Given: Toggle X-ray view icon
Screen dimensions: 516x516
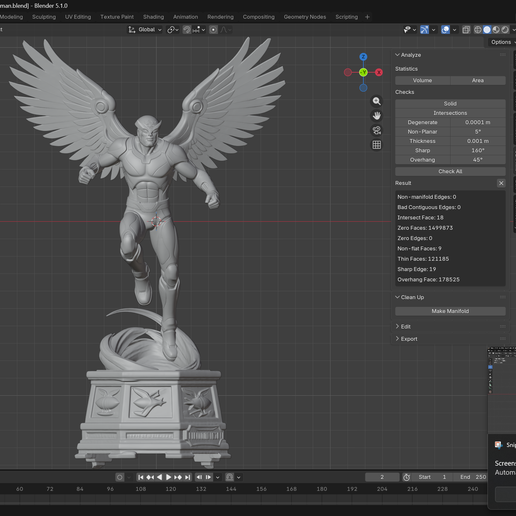Looking at the screenshot, I should [x=466, y=30].
